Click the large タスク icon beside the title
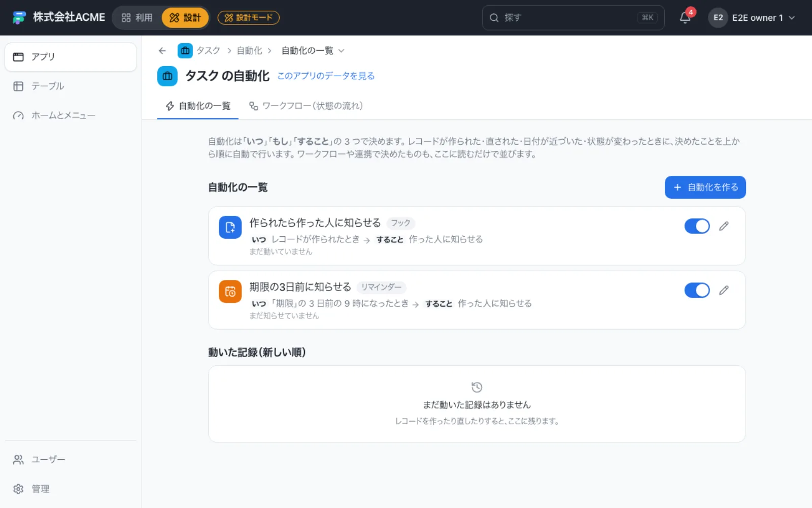 click(x=167, y=76)
